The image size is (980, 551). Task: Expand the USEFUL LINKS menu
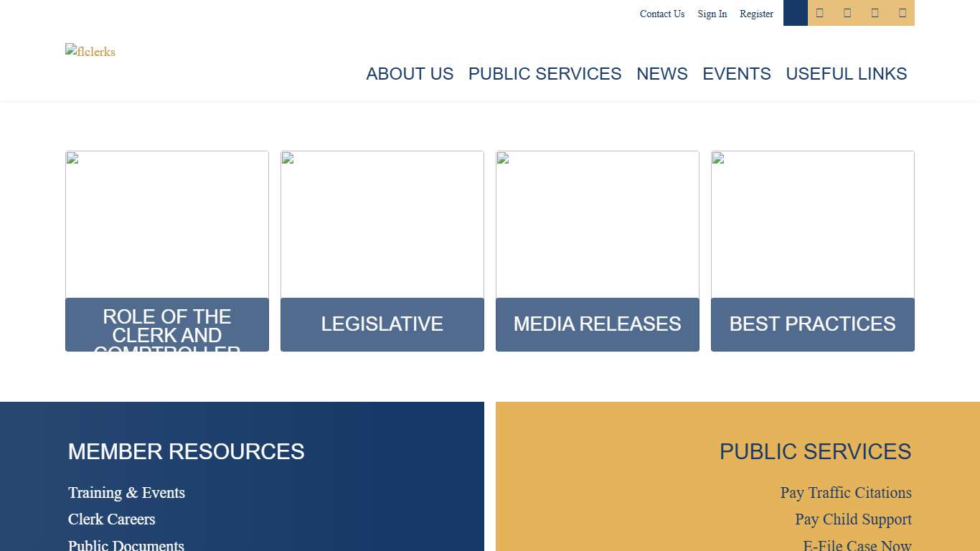pos(846,74)
